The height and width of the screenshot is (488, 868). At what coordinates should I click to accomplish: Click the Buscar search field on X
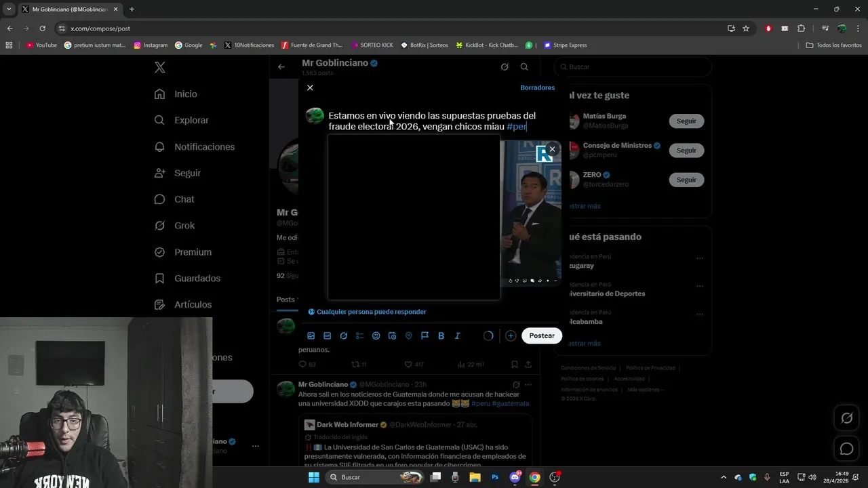click(x=633, y=66)
